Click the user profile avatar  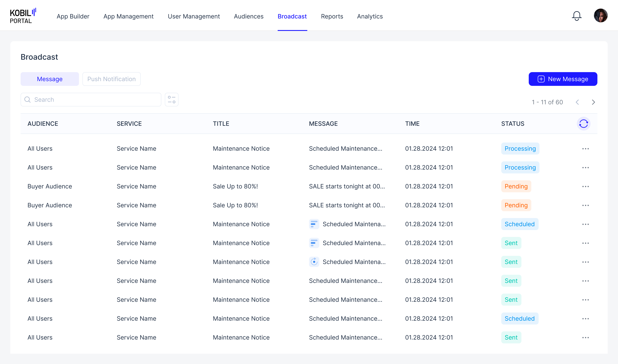(600, 16)
